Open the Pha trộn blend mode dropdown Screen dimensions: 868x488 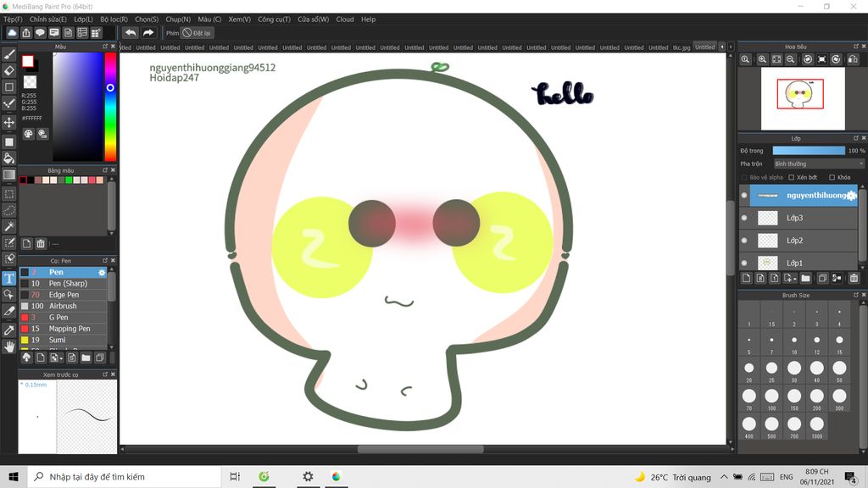point(818,164)
